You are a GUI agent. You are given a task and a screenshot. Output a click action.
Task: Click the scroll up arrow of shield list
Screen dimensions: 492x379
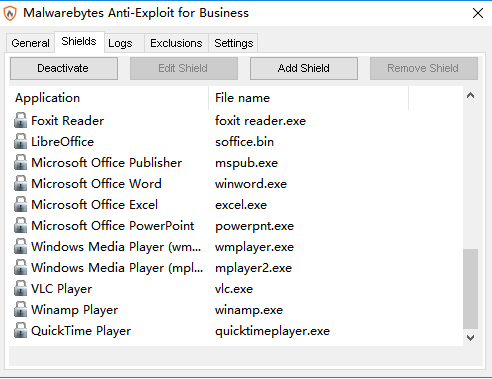tap(470, 96)
